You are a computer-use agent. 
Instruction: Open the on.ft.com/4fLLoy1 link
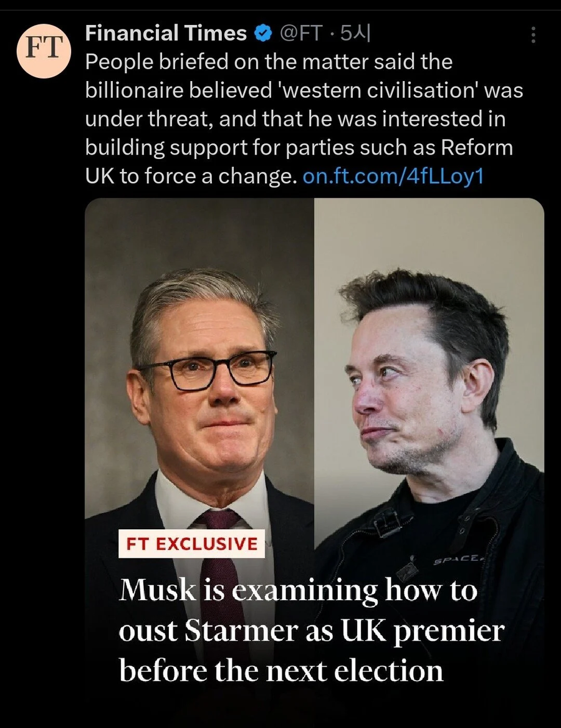pyautogui.click(x=393, y=176)
